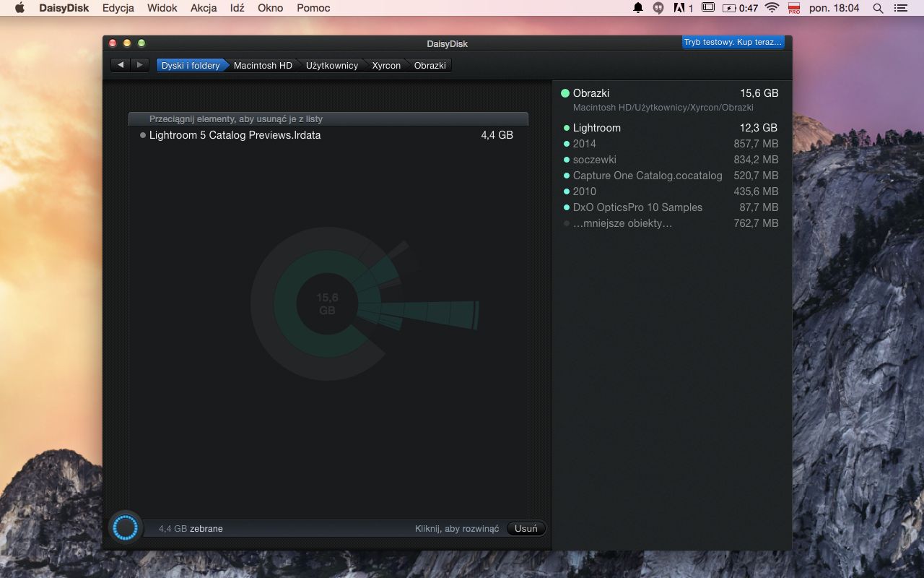Open the Idź menu
Image resolution: width=924 pixels, height=578 pixels.
tap(237, 8)
